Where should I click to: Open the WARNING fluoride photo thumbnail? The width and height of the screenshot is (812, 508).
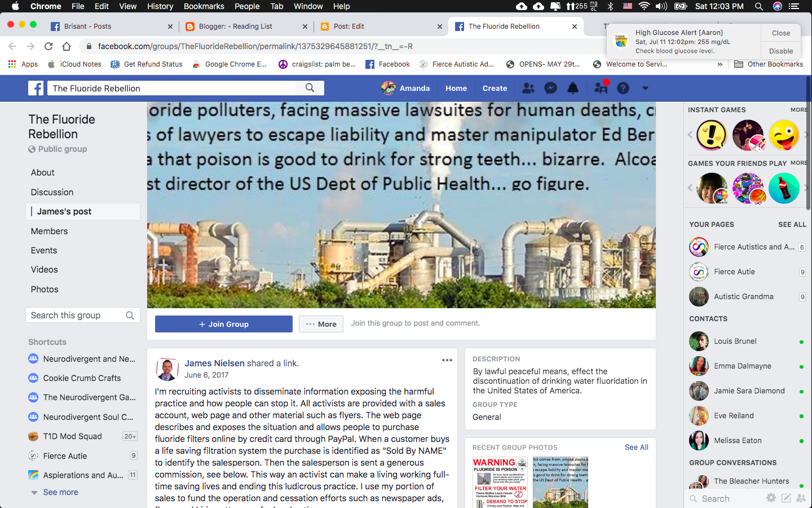point(500,482)
